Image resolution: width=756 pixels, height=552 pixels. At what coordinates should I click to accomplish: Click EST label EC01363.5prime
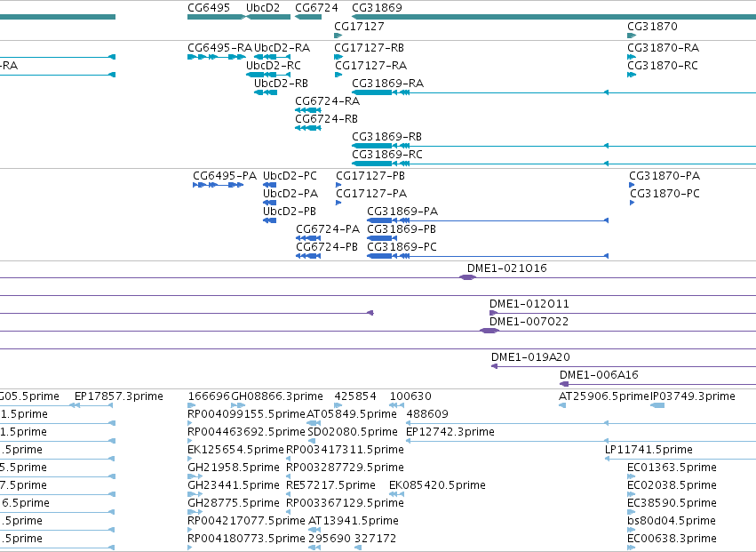[x=672, y=468]
